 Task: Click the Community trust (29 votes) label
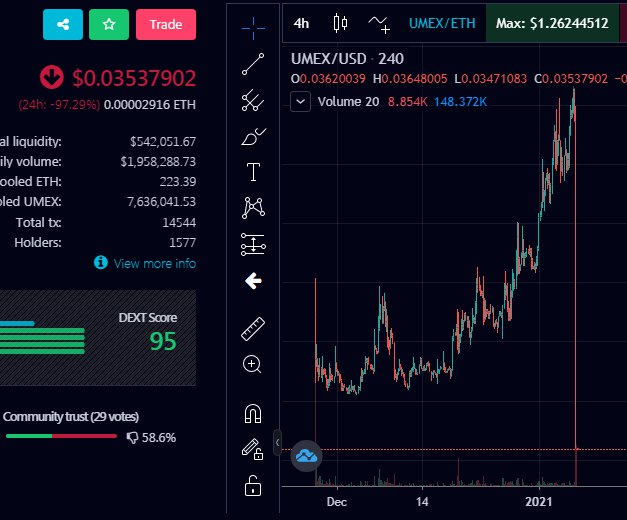pos(71,417)
